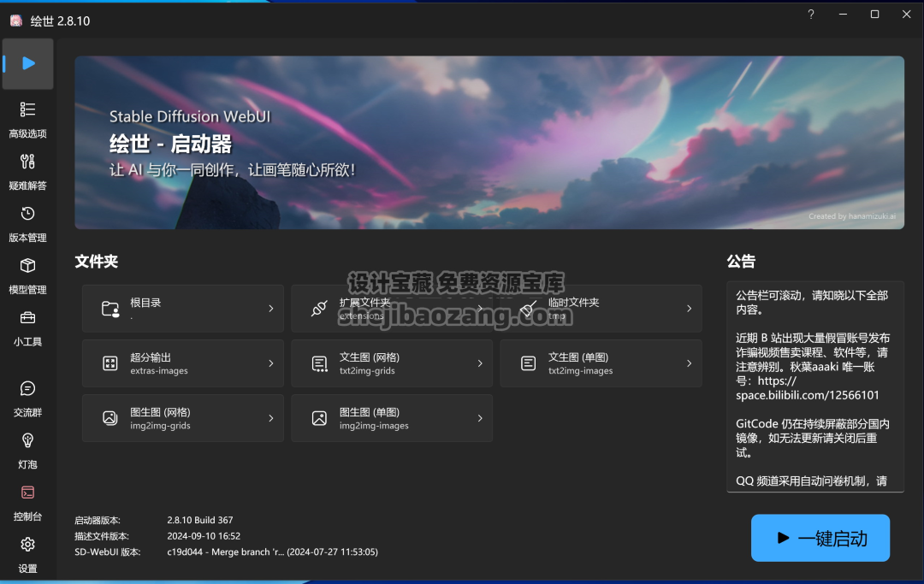Switch to 控制台 tab label

click(x=27, y=516)
